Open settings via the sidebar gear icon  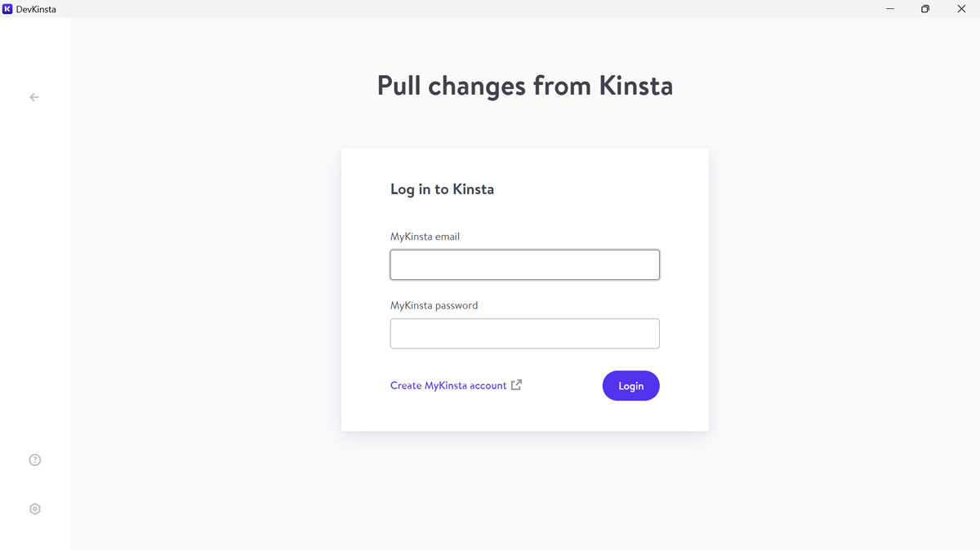[34, 509]
